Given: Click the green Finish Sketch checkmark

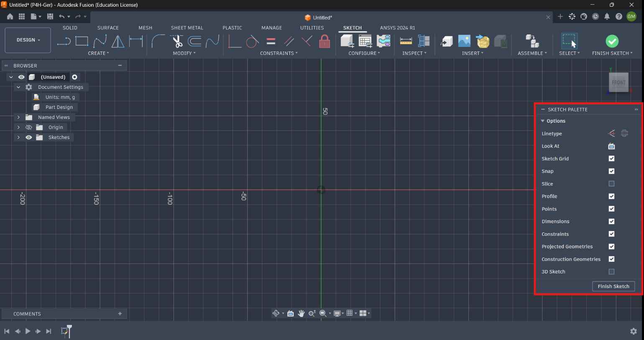Looking at the screenshot, I should pos(612,41).
